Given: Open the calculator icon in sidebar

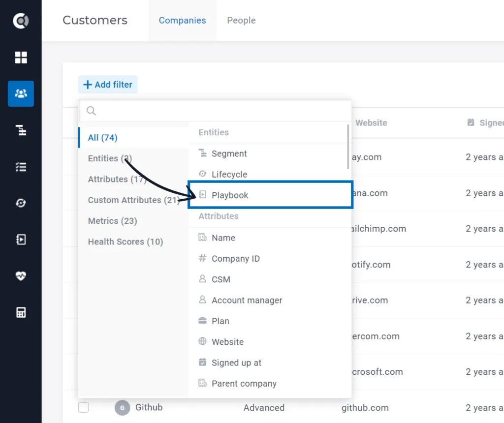Looking at the screenshot, I should pos(21,312).
